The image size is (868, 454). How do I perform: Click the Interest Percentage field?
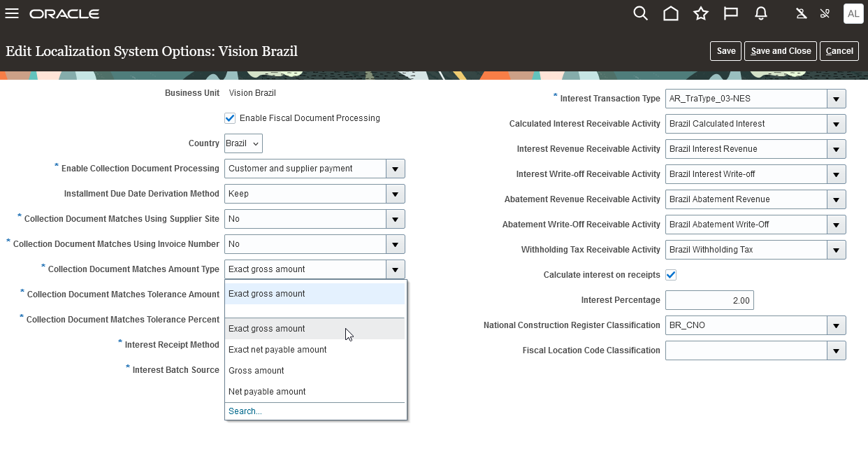pos(709,300)
